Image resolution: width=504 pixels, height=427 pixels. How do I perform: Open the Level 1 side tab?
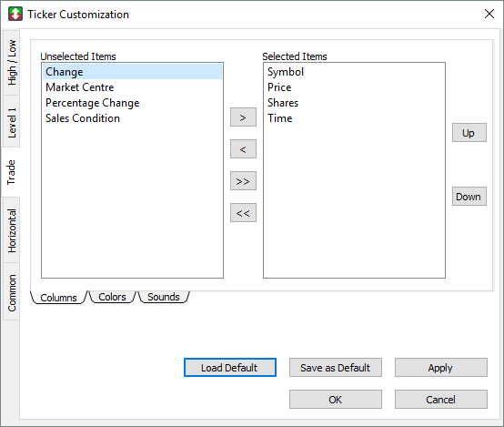click(12, 122)
